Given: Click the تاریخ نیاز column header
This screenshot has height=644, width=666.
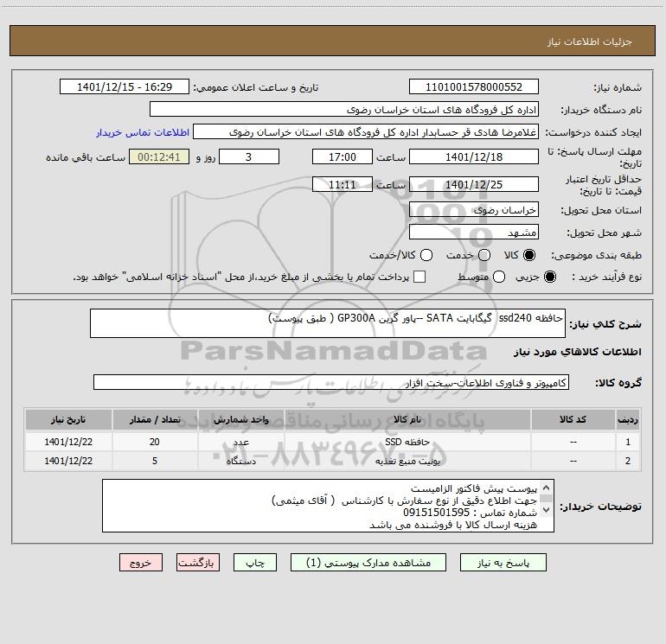Looking at the screenshot, I should (x=68, y=419).
